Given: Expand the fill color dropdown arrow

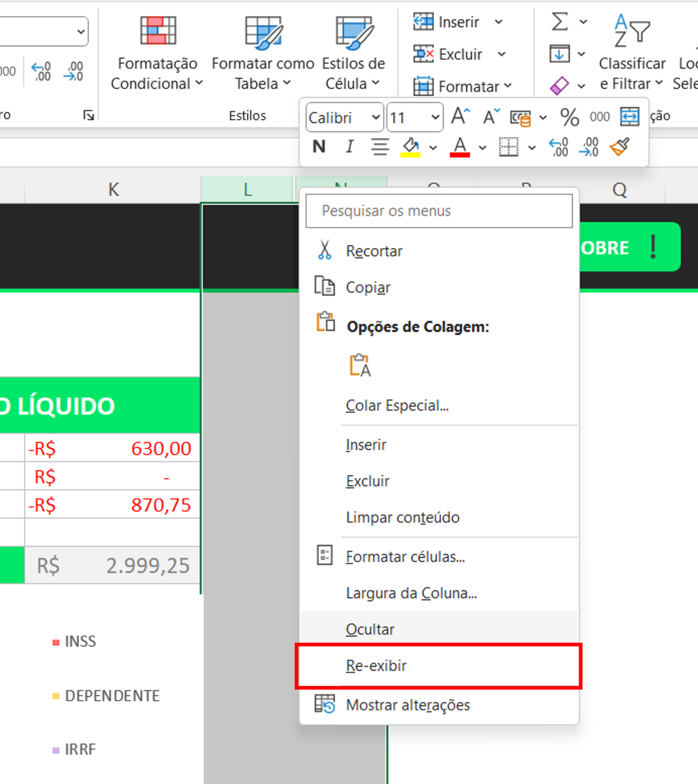Looking at the screenshot, I should [433, 148].
